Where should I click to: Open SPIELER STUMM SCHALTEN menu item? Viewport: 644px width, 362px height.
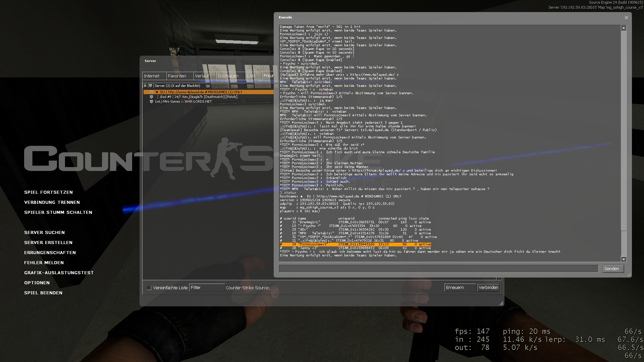coord(58,213)
